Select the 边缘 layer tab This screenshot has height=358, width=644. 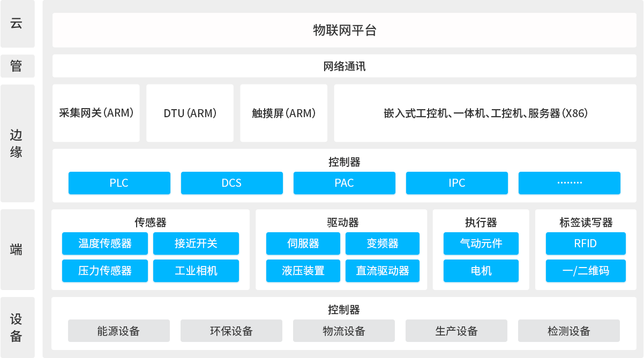tap(17, 143)
